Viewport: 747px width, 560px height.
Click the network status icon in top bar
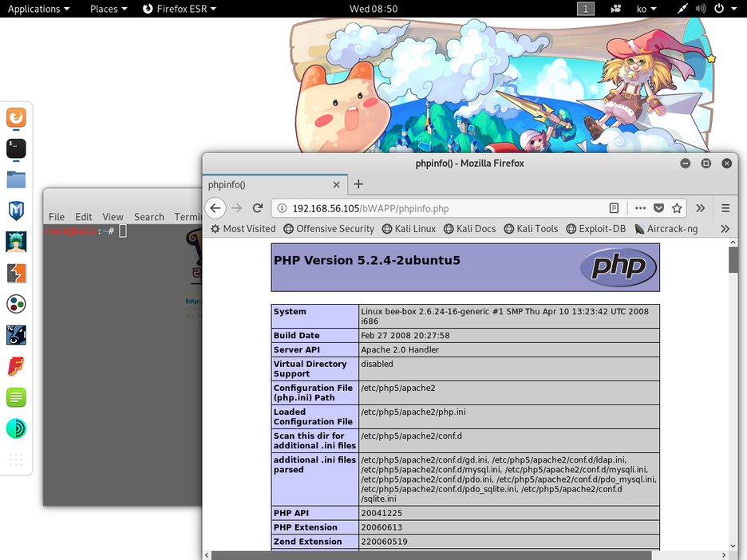[x=682, y=9]
